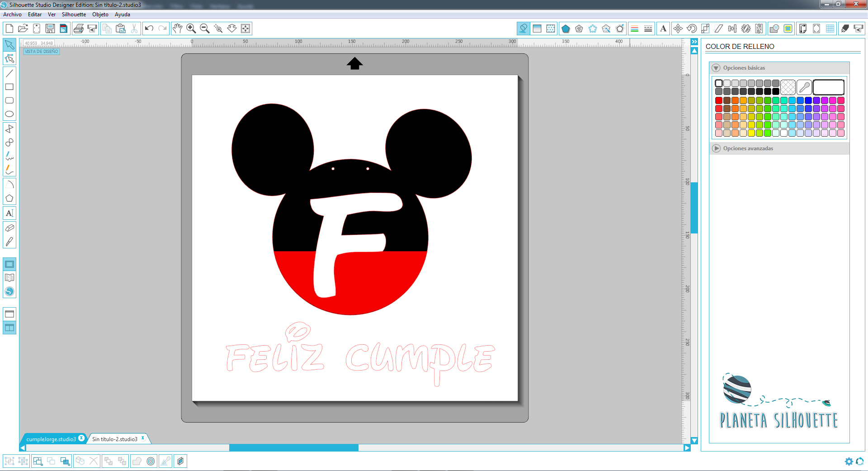
Task: Open the Offset tool at bottom toolbar
Action: (151, 461)
